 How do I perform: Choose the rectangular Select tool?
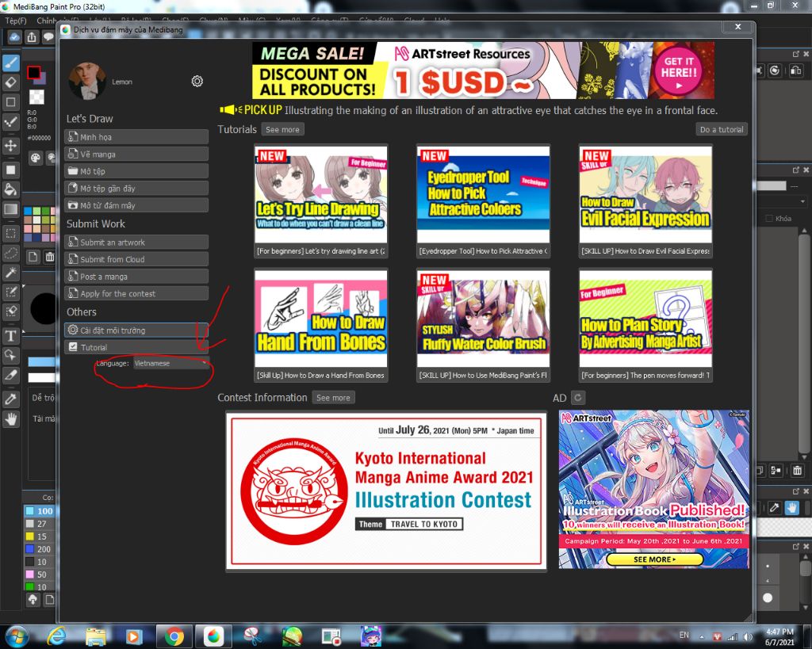pyautogui.click(x=11, y=233)
